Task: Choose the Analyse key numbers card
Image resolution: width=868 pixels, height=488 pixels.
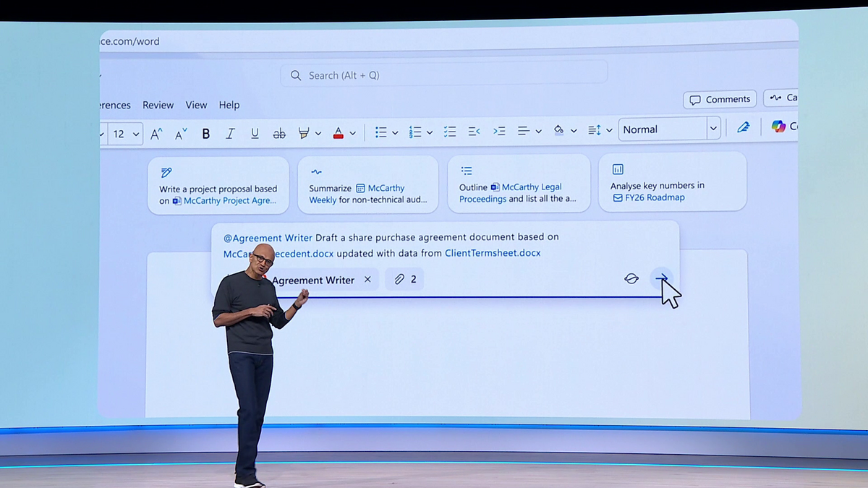Action: (x=672, y=181)
